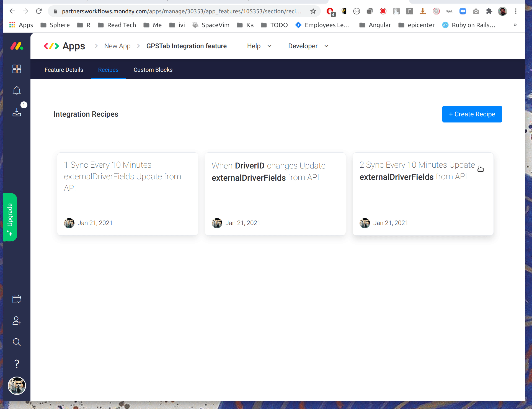Open the search icon in the sidebar
This screenshot has height=409, width=532.
16,342
